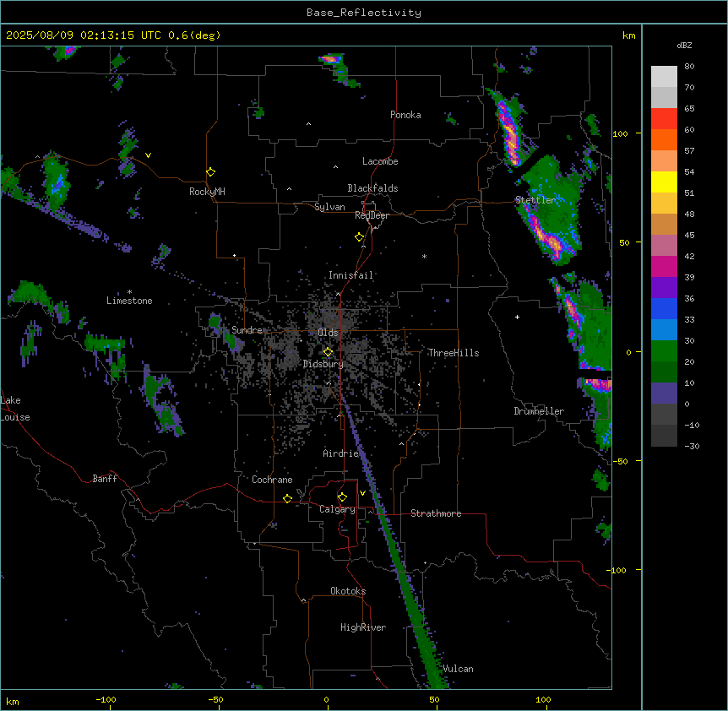
Task: Click the Blackfalds city label
Action: [372, 188]
